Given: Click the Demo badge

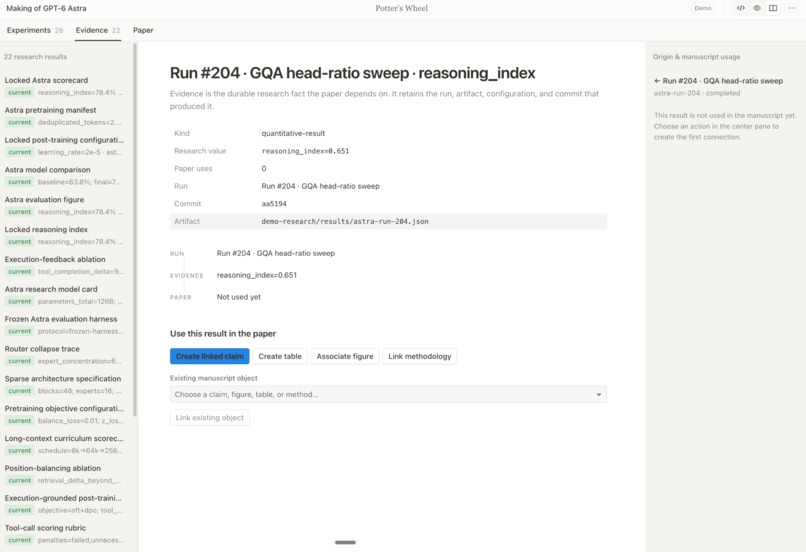Looking at the screenshot, I should point(702,8).
